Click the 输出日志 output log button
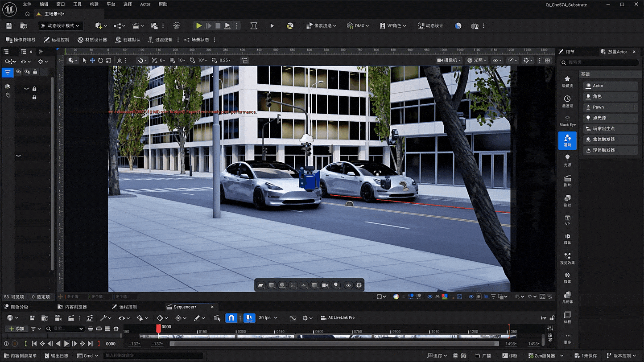The height and width of the screenshot is (362, 644). click(x=57, y=356)
